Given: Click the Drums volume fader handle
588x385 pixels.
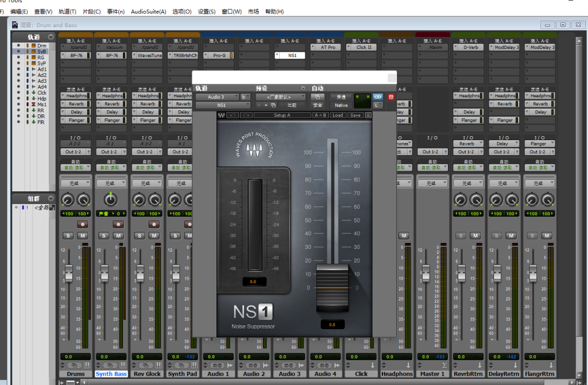Looking at the screenshot, I should [x=69, y=273].
